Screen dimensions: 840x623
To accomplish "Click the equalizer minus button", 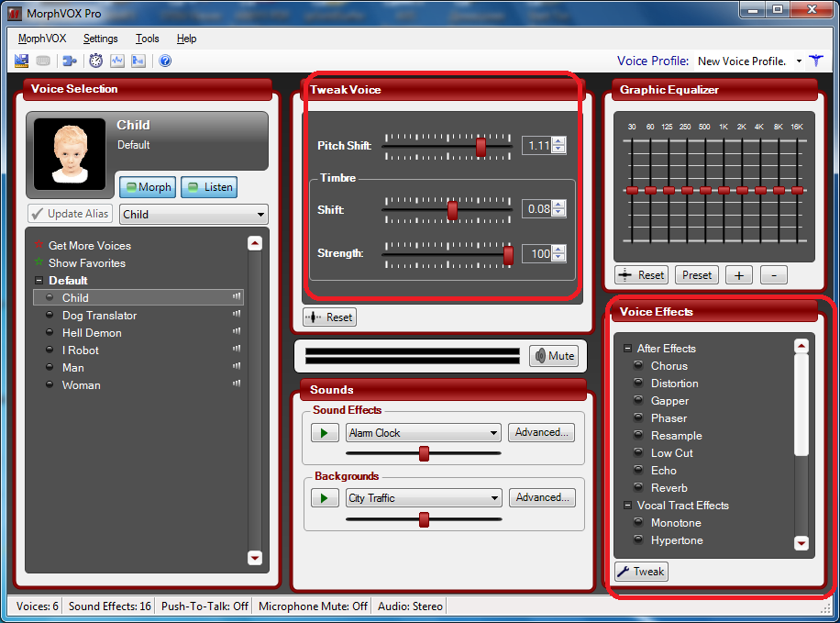I will (774, 275).
